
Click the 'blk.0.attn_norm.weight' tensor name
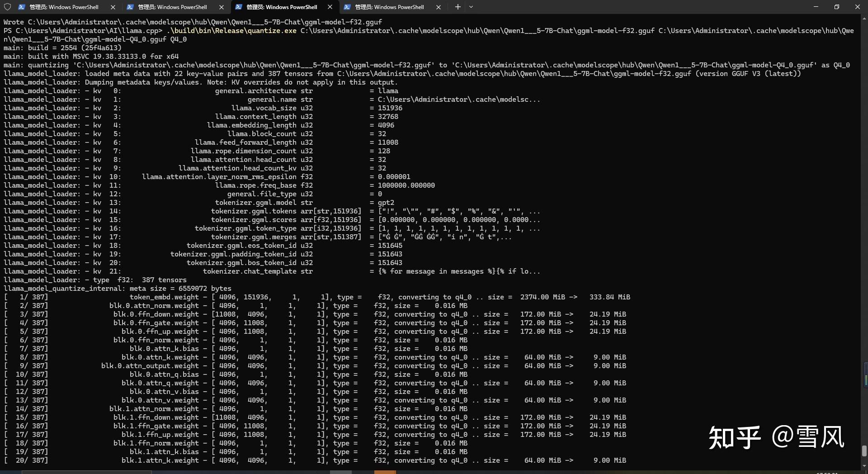(154, 306)
